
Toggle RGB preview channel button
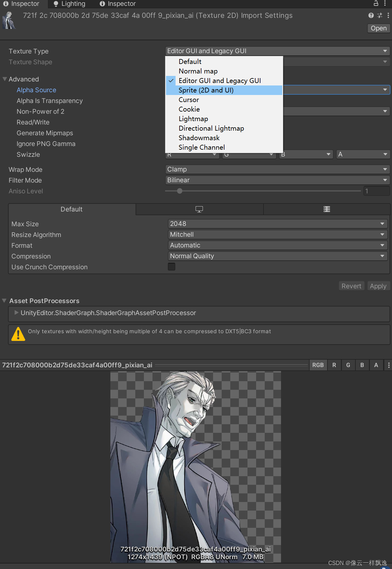point(318,365)
